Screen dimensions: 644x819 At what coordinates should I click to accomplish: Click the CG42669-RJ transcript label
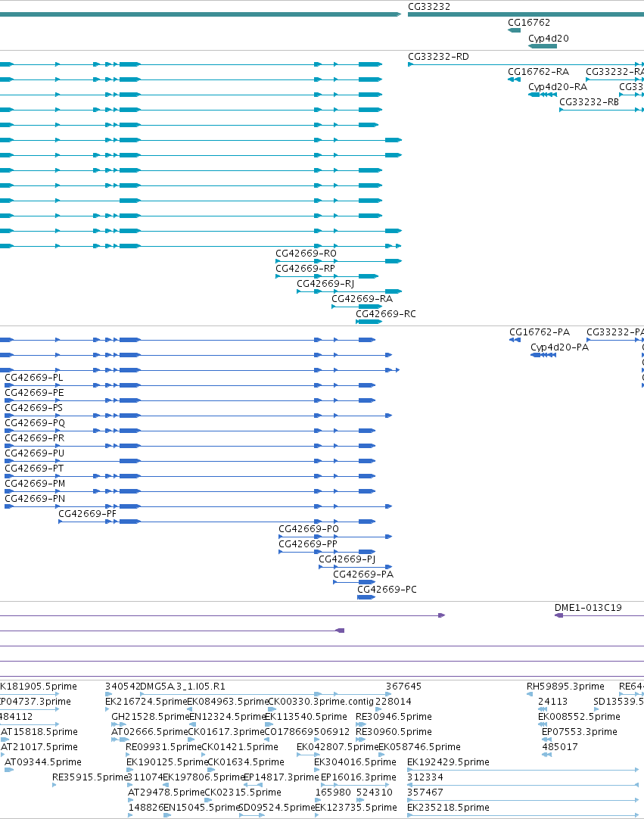pos(325,284)
